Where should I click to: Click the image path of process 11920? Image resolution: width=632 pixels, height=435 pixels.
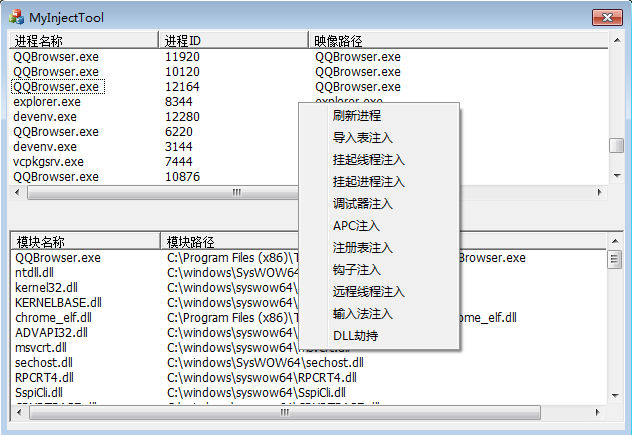click(x=358, y=57)
